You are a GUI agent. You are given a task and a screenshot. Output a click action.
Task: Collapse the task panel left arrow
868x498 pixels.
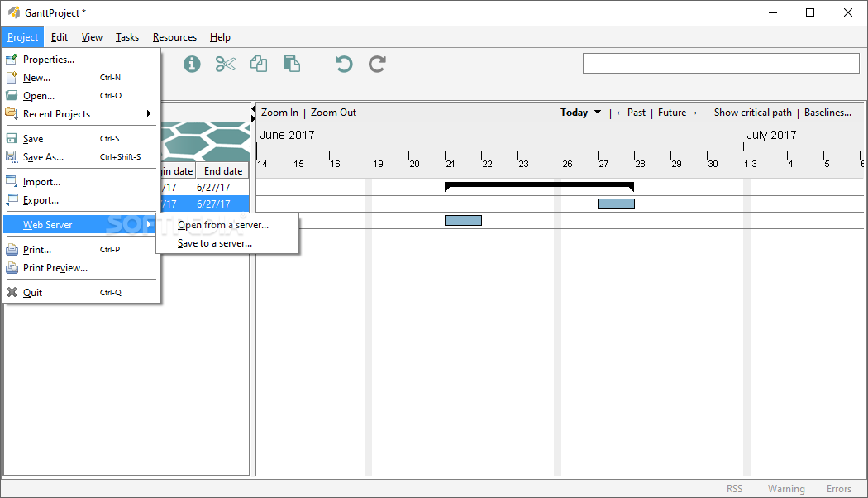click(254, 108)
